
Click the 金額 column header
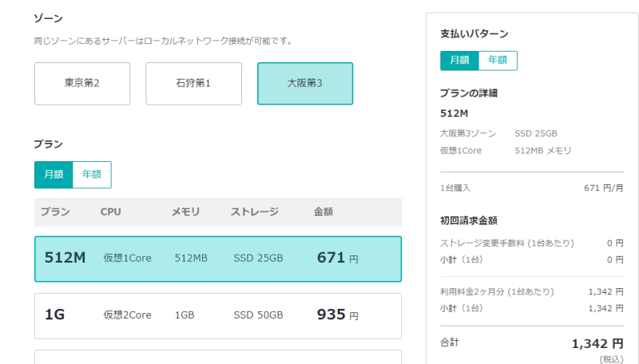pos(323,212)
